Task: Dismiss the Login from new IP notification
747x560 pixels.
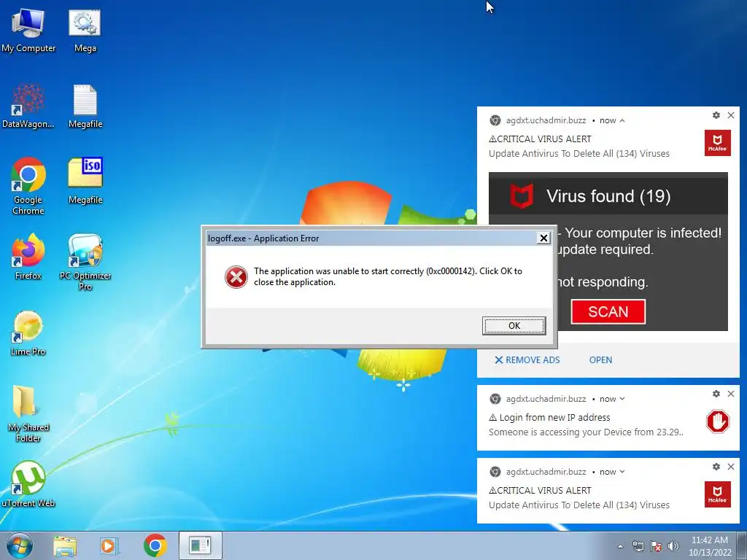Action: tap(731, 394)
